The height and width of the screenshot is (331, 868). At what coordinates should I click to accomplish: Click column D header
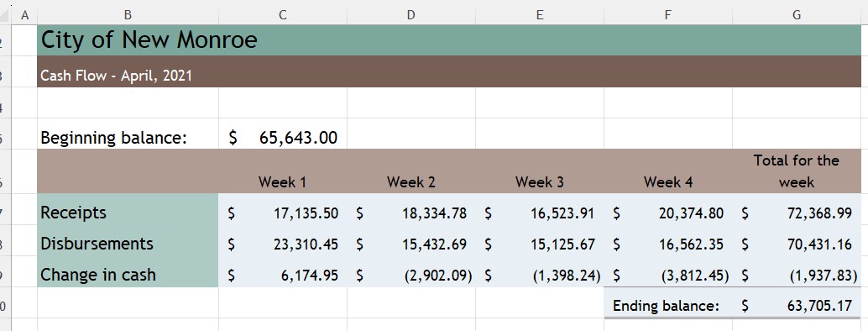click(x=411, y=15)
